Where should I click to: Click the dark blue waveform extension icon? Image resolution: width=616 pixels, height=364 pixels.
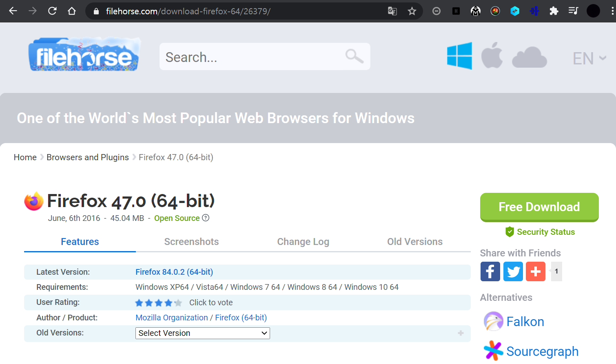click(534, 11)
